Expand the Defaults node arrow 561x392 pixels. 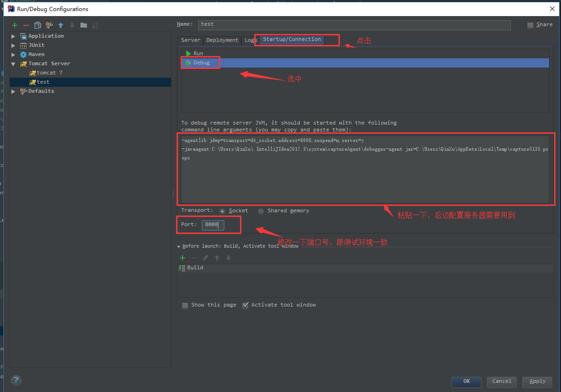(x=13, y=91)
